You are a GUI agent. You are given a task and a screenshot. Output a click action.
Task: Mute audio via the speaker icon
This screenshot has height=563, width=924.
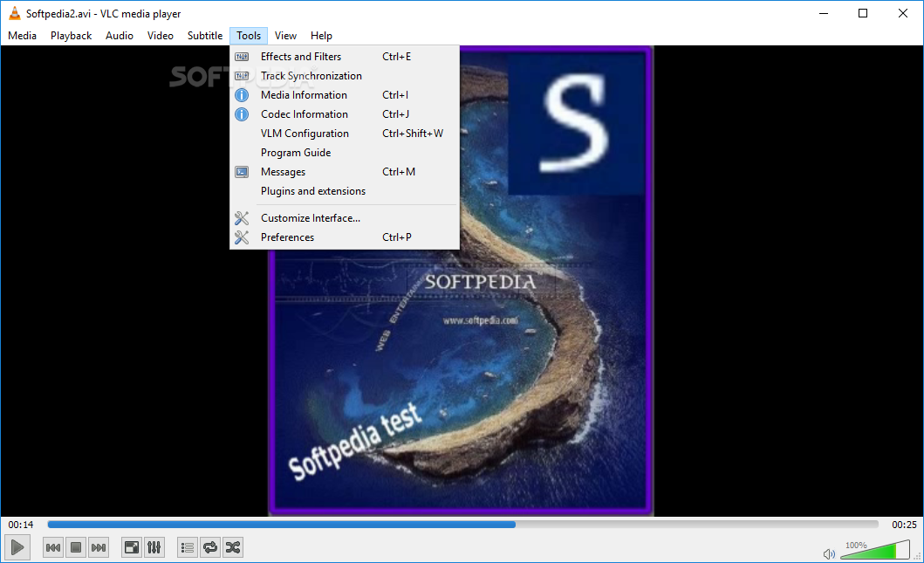click(829, 553)
